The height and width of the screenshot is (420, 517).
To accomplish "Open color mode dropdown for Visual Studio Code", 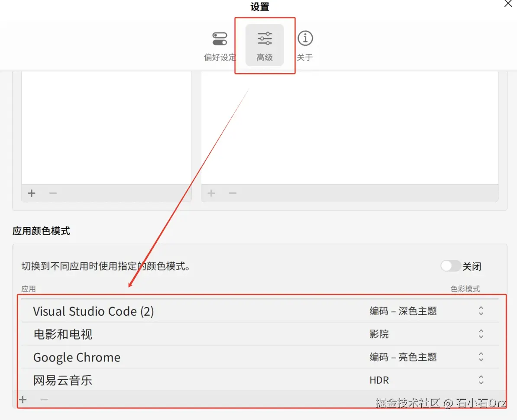I will tap(481, 310).
